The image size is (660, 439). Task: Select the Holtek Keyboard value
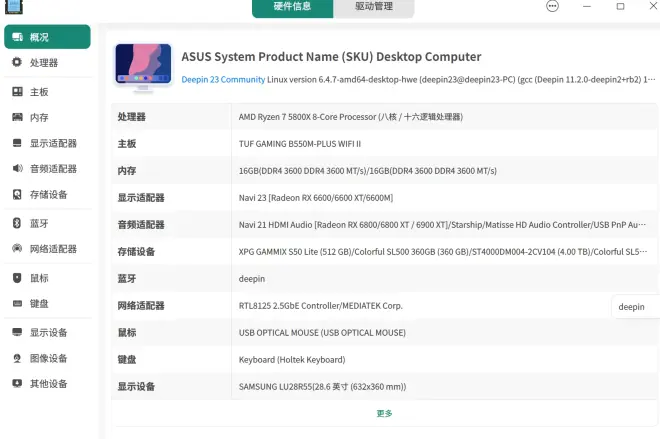coord(292,359)
